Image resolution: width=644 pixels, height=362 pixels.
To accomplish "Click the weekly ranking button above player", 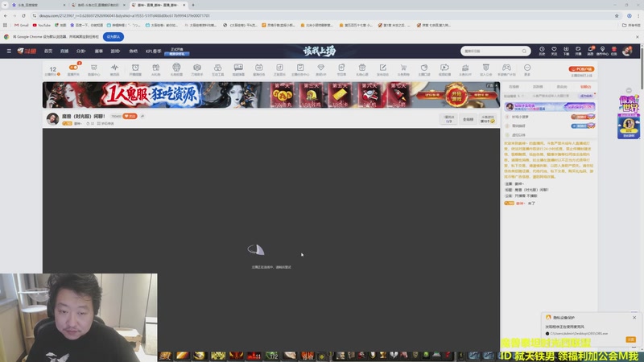I will [x=448, y=119].
